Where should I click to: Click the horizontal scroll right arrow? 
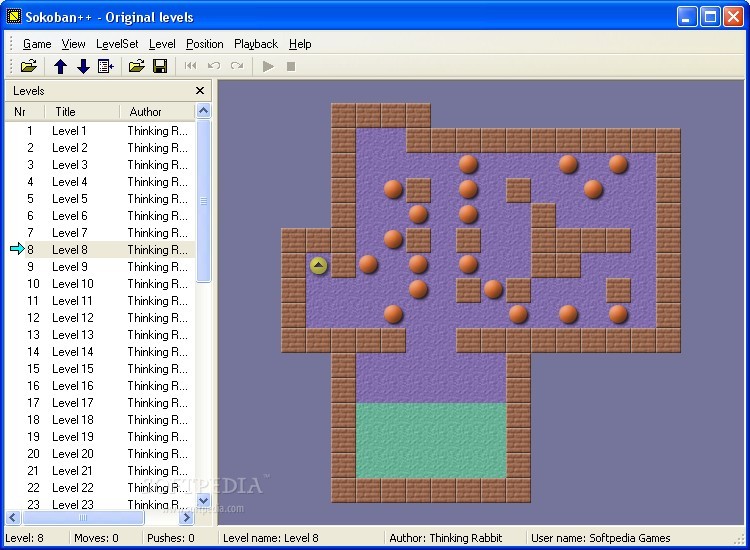coord(186,517)
